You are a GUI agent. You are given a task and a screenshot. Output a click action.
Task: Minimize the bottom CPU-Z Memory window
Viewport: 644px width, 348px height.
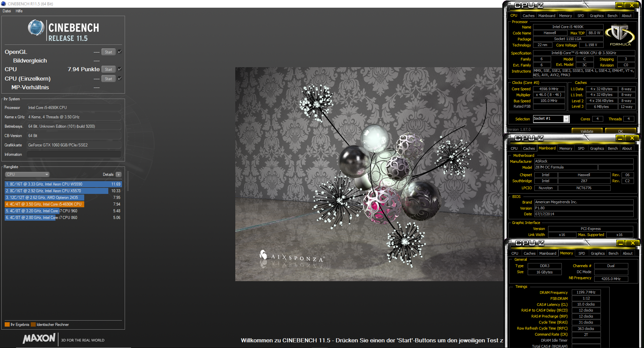click(621, 243)
